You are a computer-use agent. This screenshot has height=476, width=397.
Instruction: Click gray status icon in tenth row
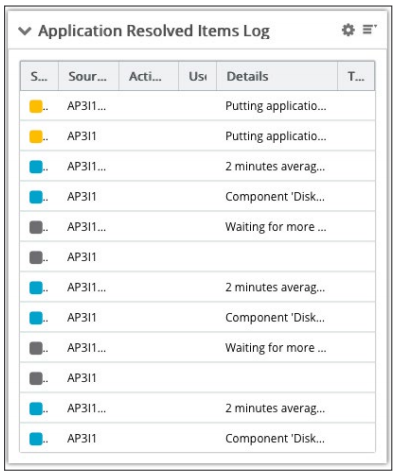[36, 378]
